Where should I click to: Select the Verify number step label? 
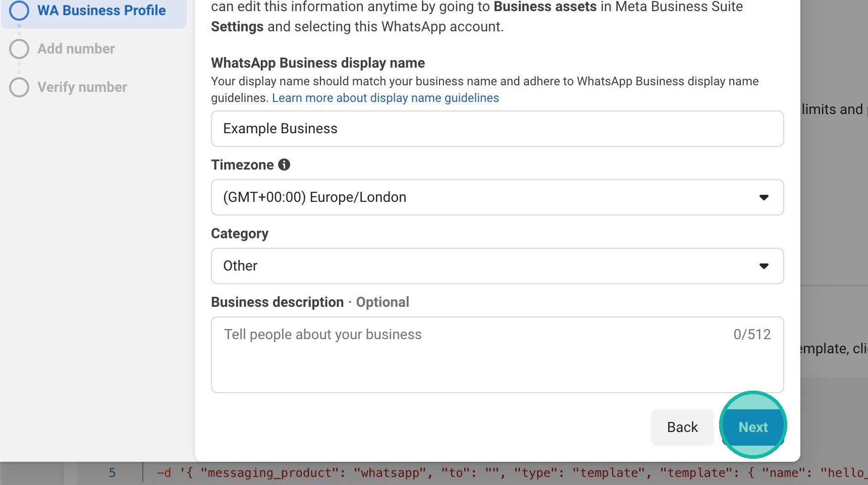pyautogui.click(x=82, y=87)
